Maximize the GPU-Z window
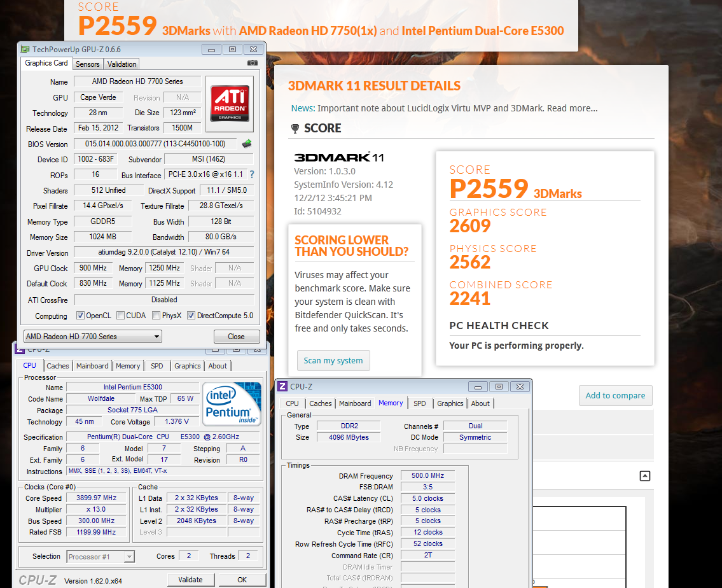 click(233, 49)
